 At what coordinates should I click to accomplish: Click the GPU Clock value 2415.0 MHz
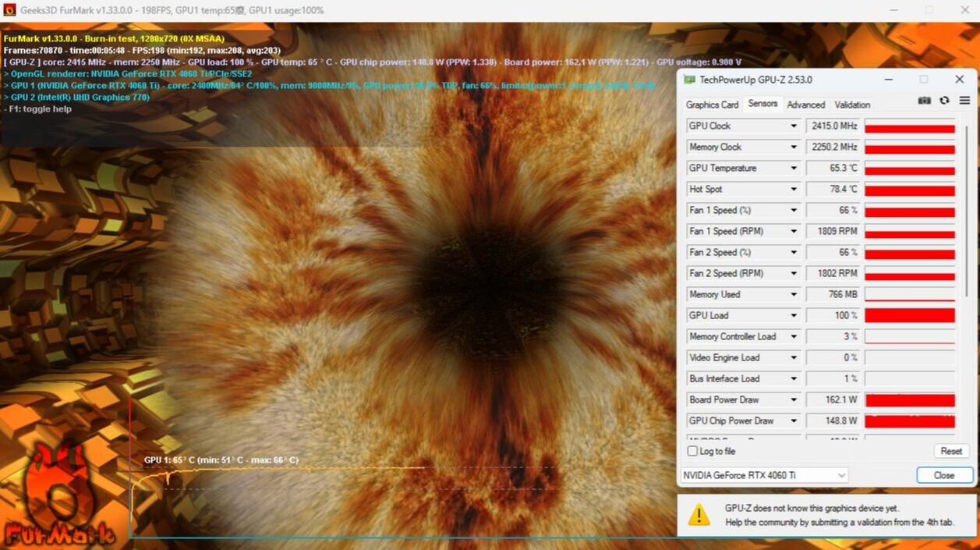click(833, 126)
